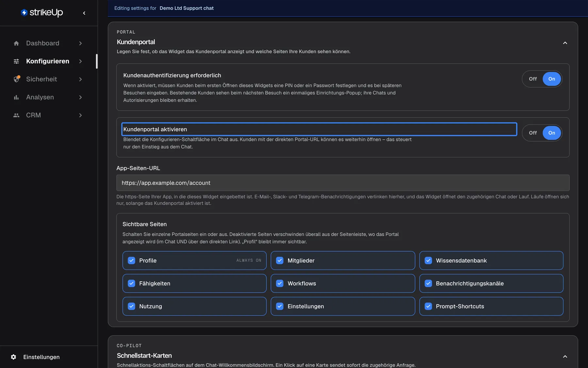Set Kundenportal aktivieren to On

(552, 133)
